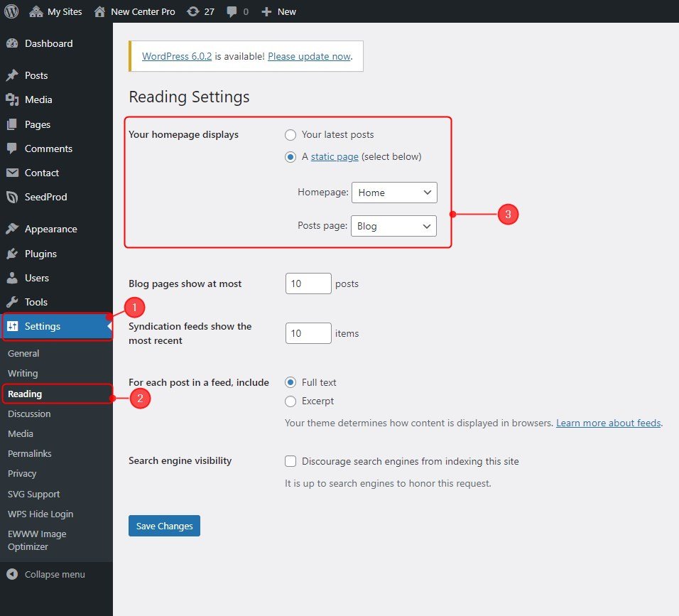Follow the WordPress 6.0.2 link
This screenshot has height=616, width=679.
tap(177, 56)
